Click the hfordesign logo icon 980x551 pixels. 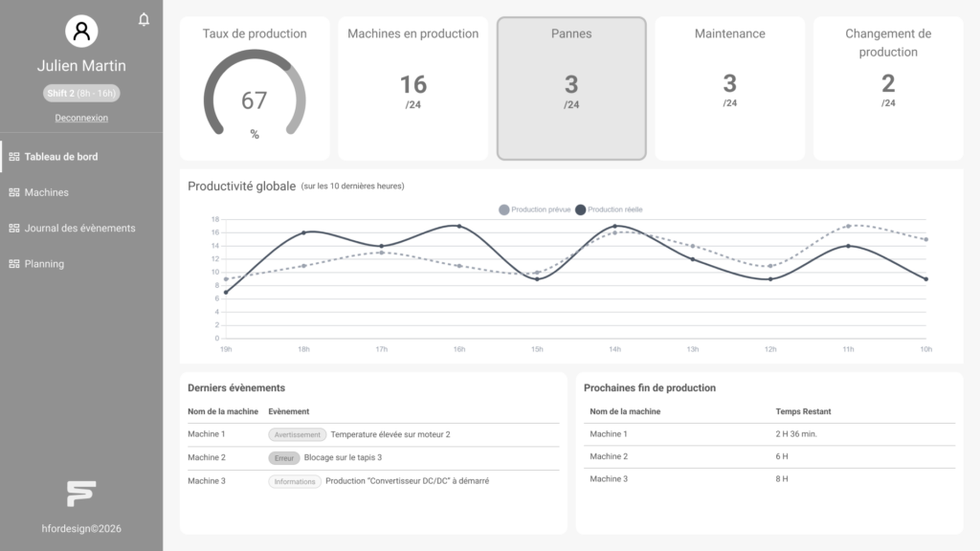(x=81, y=494)
